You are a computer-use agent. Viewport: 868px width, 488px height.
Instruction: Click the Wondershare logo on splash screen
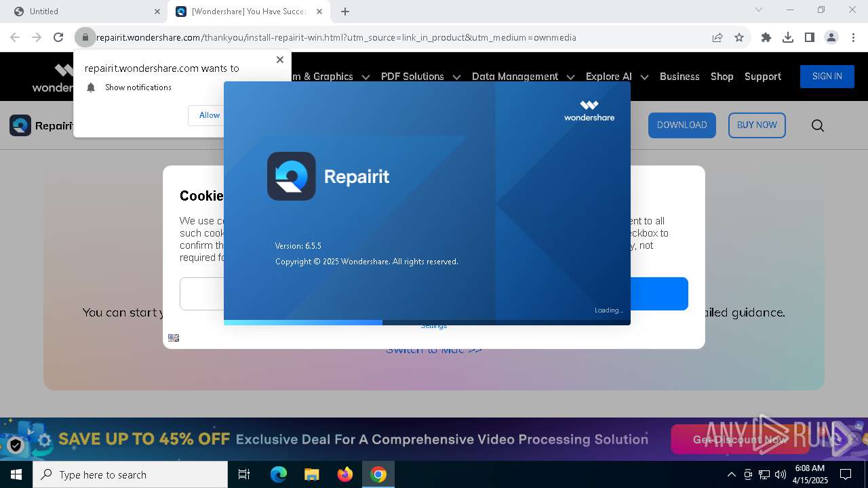tap(589, 110)
